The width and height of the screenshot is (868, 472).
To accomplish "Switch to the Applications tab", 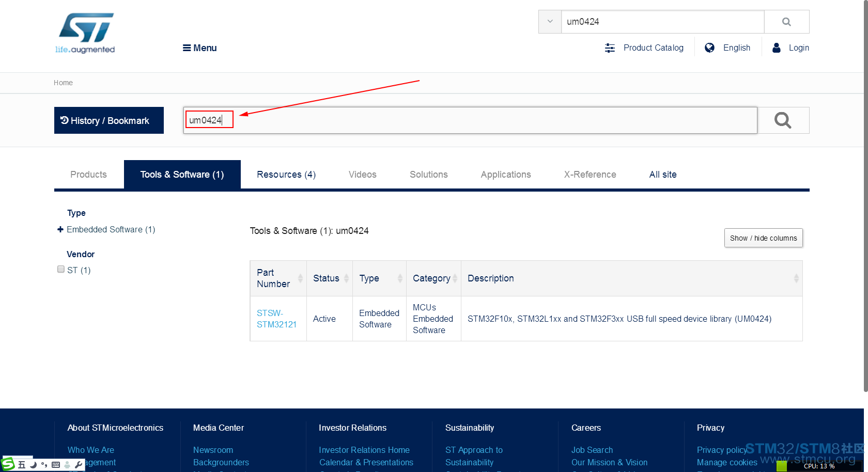I will tap(506, 175).
